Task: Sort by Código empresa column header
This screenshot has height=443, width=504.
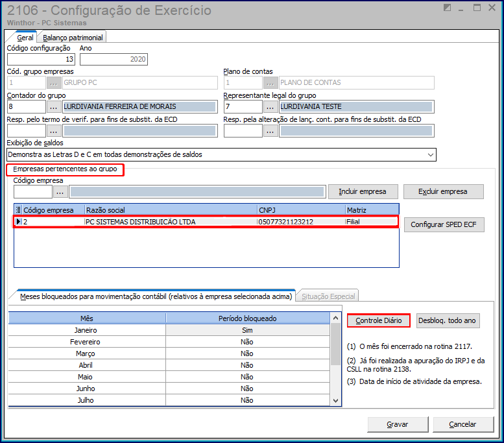Action: coord(53,210)
